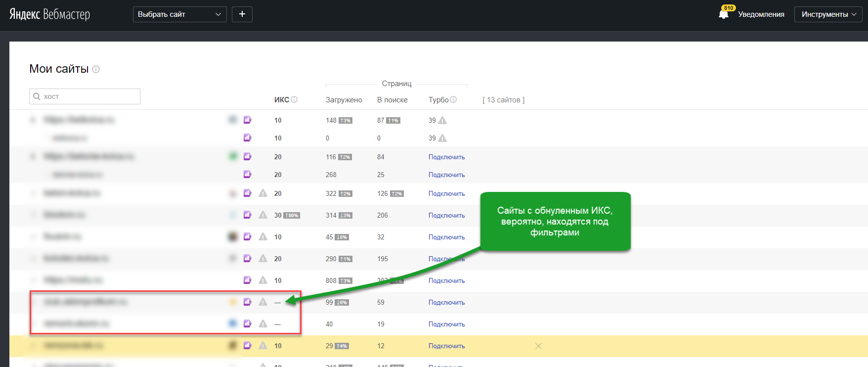The width and height of the screenshot is (868, 367).
Task: Open purple statistics icon in 314 loaded row
Action: click(247, 215)
